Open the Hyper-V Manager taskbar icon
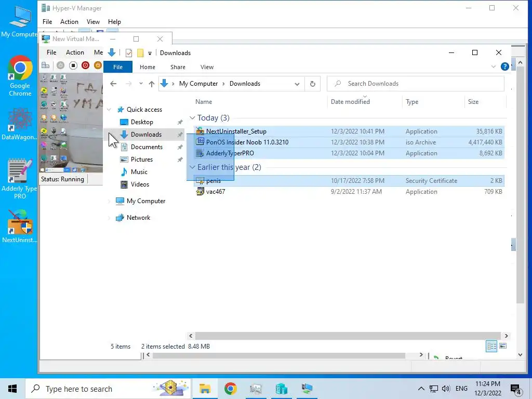The width and height of the screenshot is (532, 399). (x=281, y=389)
